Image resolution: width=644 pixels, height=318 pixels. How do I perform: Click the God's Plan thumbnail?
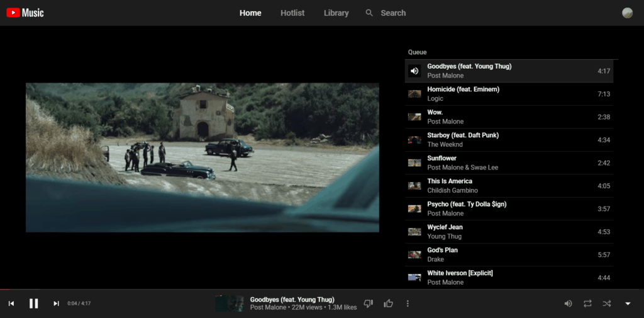click(414, 254)
